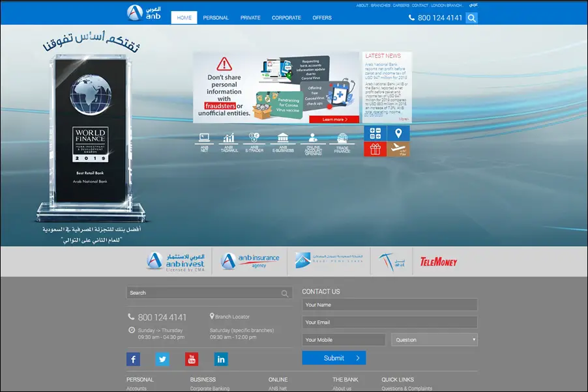
Task: Click the CAREERS link at top
Action: coord(401,5)
